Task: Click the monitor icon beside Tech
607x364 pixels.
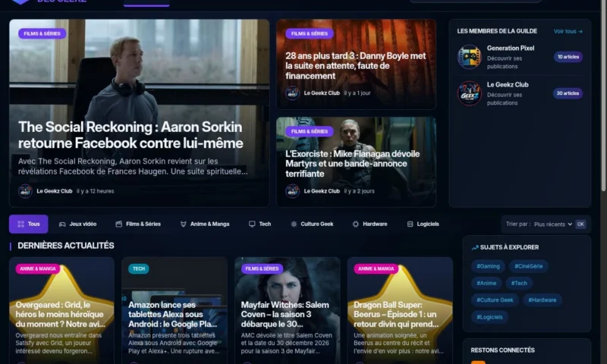Action: pyautogui.click(x=252, y=224)
